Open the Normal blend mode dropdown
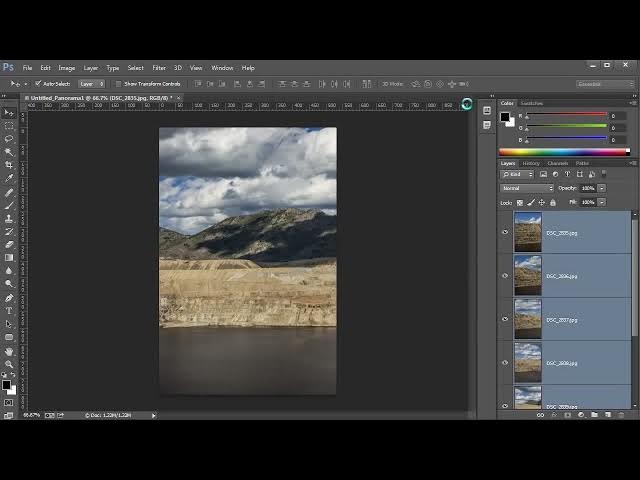Screen dimensions: 640x480 pyautogui.click(x=527, y=188)
